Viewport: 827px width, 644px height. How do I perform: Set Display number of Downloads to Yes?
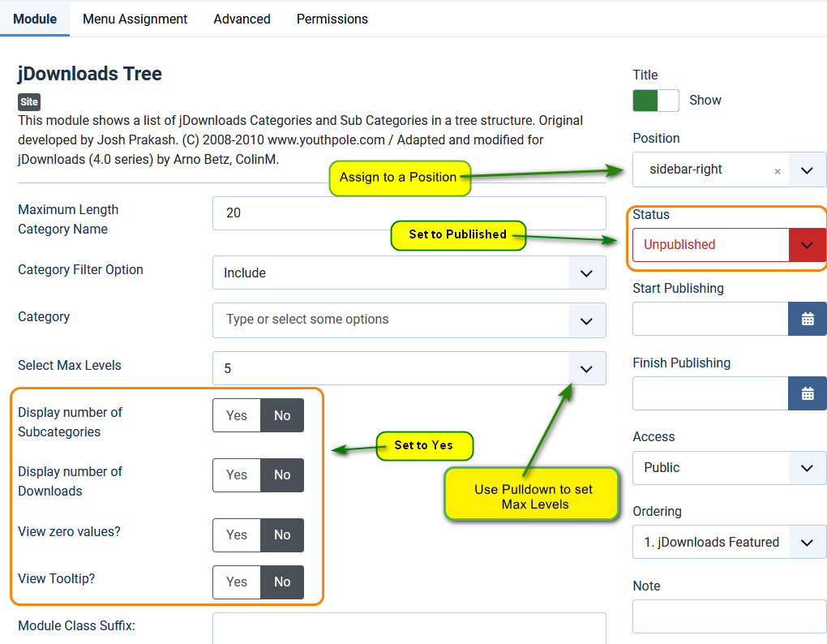[237, 474]
